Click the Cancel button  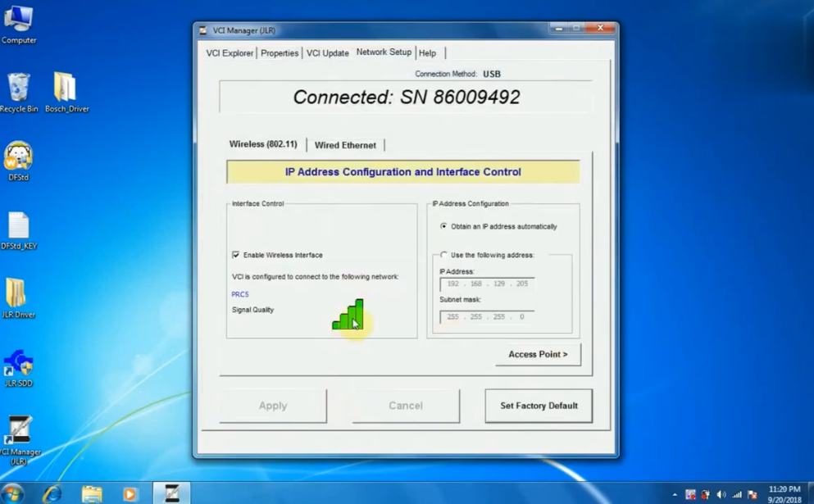click(406, 406)
